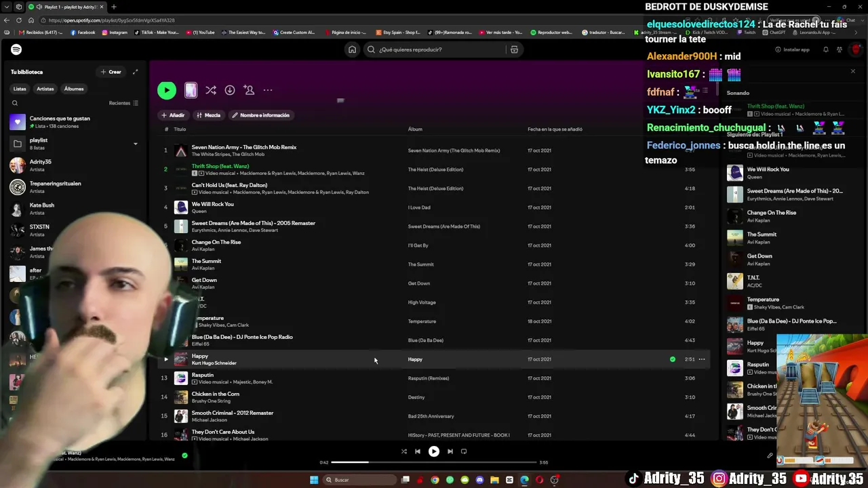Open Google Chrome from the taskbar
The width and height of the screenshot is (868, 488).
click(435, 480)
